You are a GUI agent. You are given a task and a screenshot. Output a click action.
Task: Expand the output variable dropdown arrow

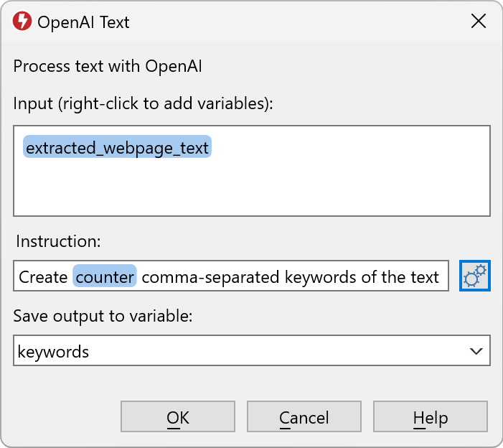[475, 352]
